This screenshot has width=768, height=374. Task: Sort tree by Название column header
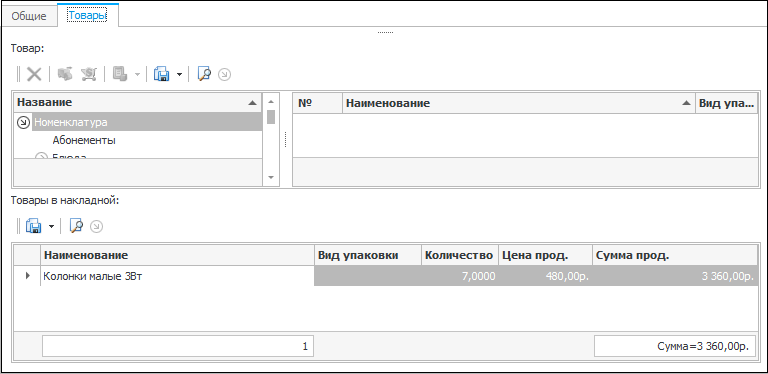coord(138,102)
